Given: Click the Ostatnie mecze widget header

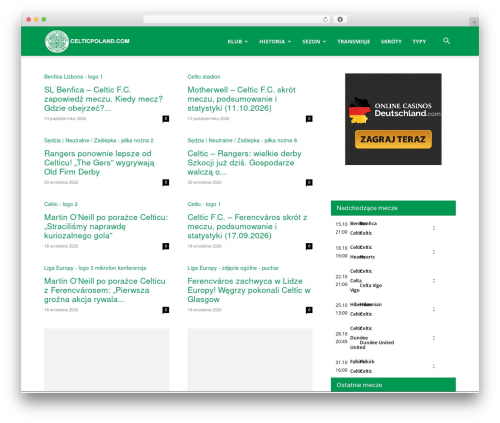Looking at the screenshot, I should click(x=393, y=385).
